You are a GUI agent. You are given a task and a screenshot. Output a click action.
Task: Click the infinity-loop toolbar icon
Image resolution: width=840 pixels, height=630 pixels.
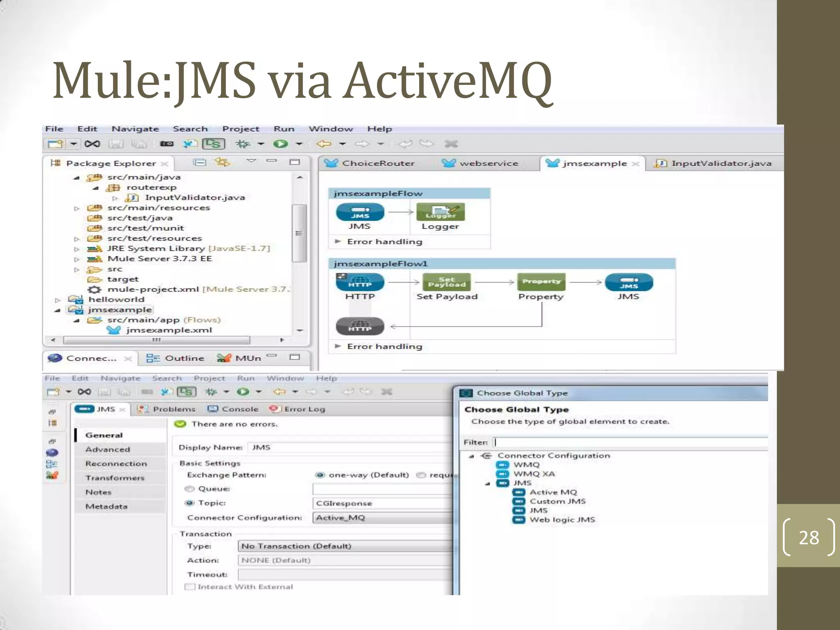pos(92,144)
